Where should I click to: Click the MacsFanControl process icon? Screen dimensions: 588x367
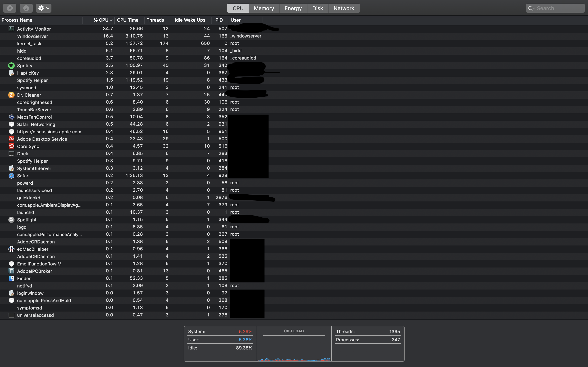click(11, 117)
